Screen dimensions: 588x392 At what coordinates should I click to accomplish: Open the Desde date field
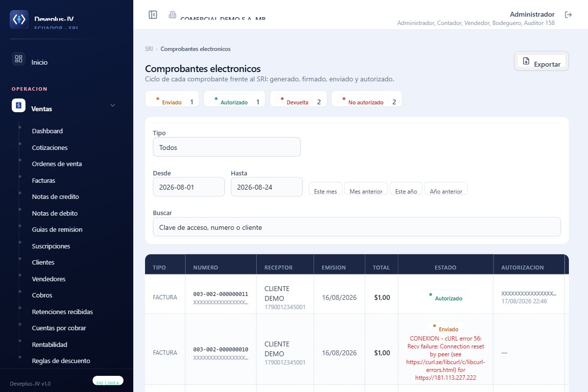pyautogui.click(x=189, y=187)
